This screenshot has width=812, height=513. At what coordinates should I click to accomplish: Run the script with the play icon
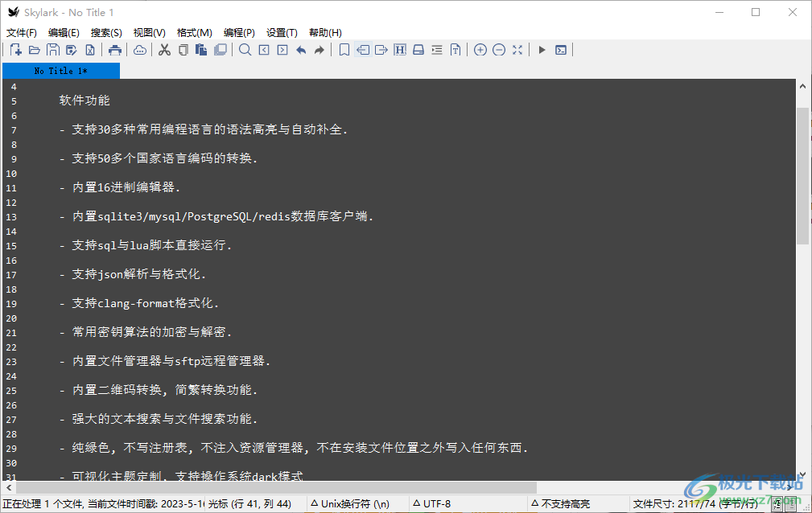542,49
